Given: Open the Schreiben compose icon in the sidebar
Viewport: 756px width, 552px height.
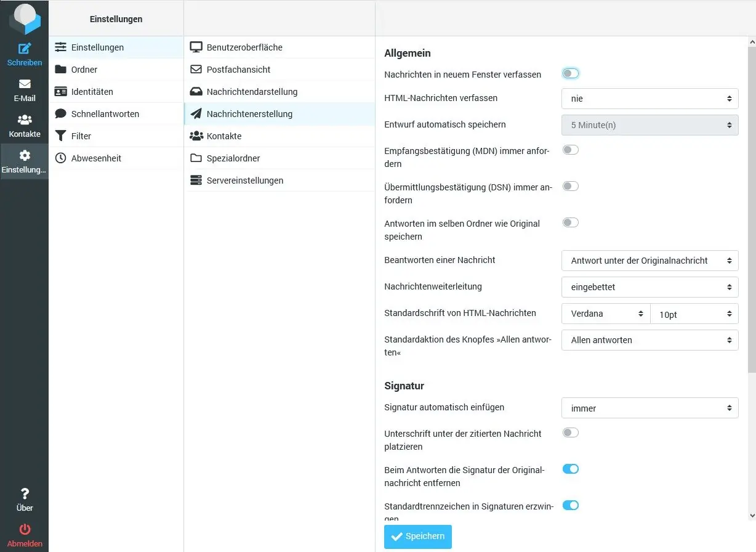Looking at the screenshot, I should [24, 49].
